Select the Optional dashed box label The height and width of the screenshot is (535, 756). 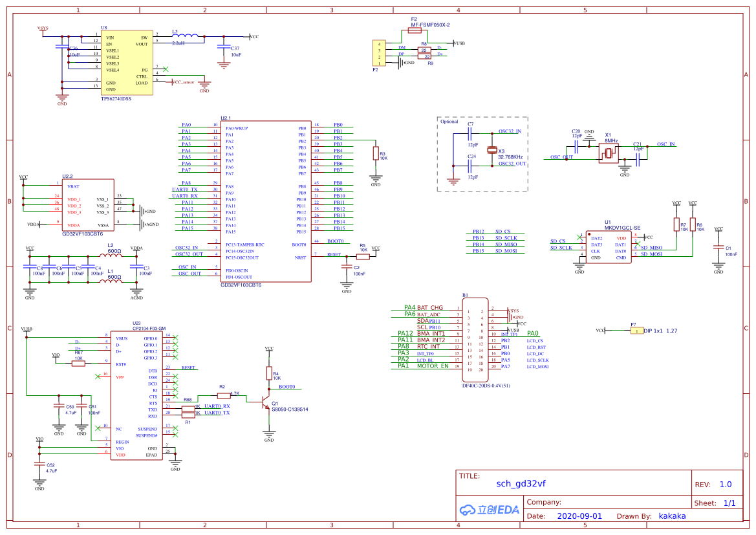449,122
